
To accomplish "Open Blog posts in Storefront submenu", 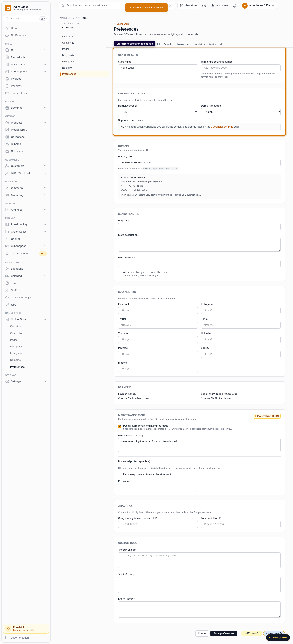I will 68,55.
